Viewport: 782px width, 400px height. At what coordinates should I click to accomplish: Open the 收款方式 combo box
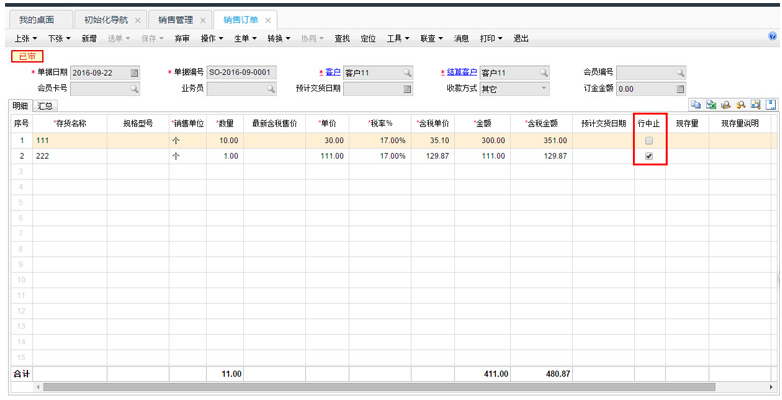[514, 89]
